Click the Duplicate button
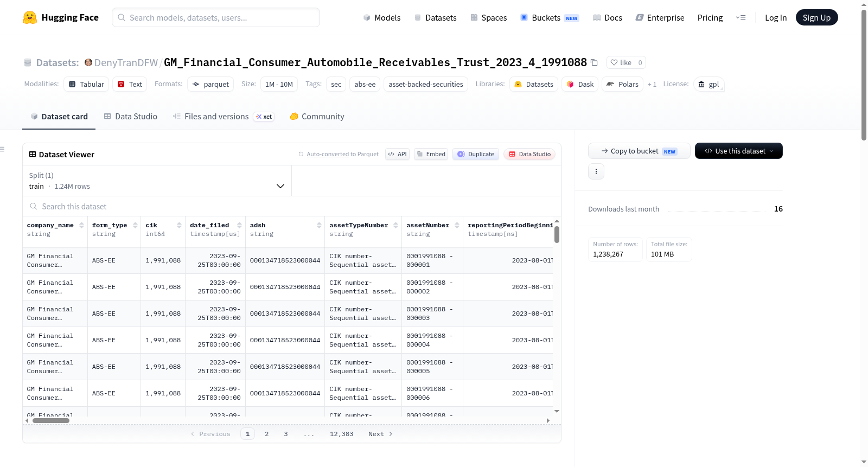868x467 pixels. coord(475,154)
